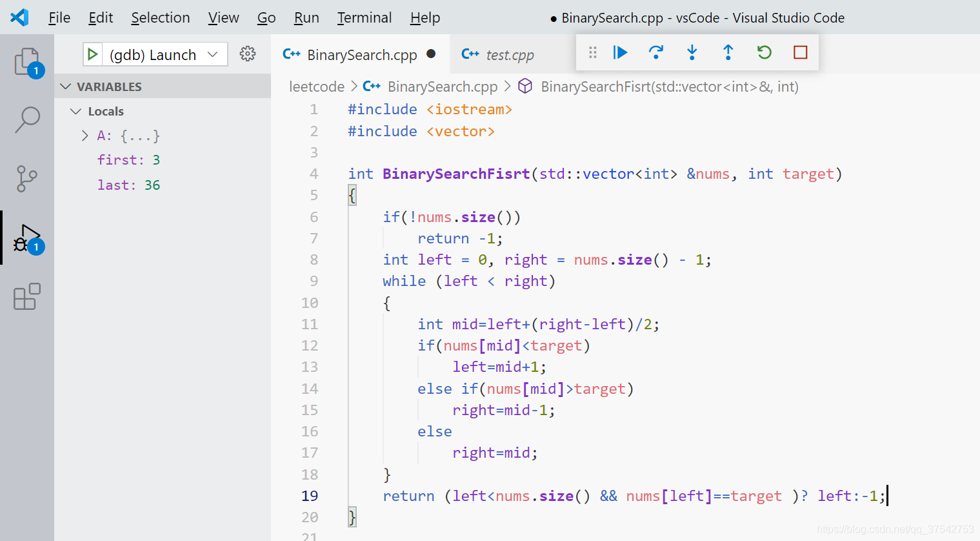Open the View menu
The image size is (980, 541).
[223, 17]
